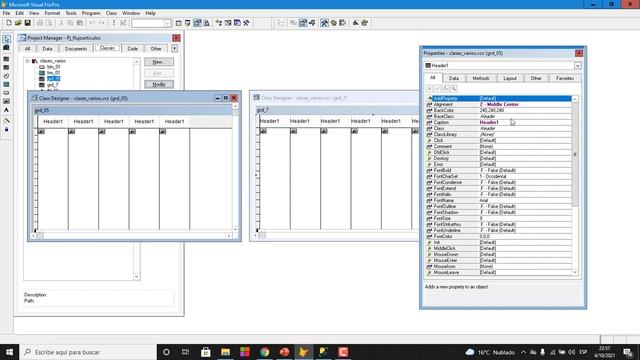Screen dimensions: 640x360
Task: Open Task View from taskbar
Action: [186, 352]
